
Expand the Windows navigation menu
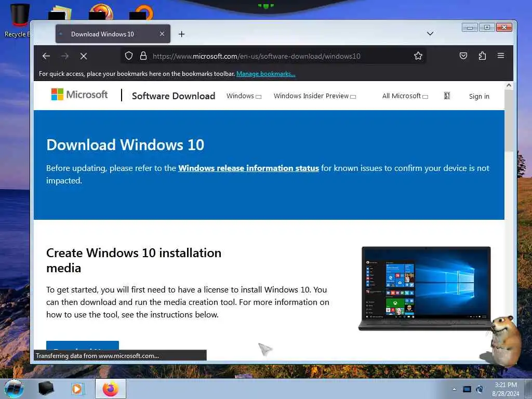(244, 96)
